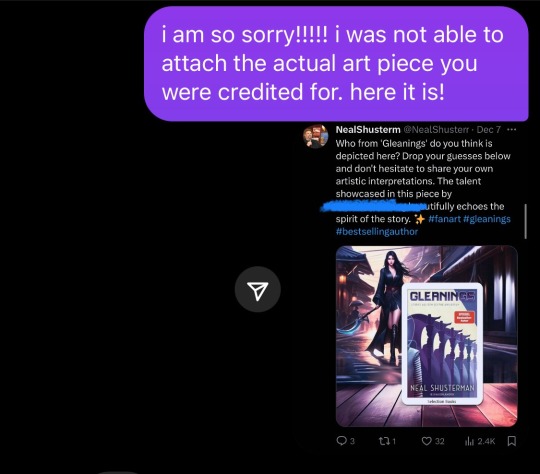Open the Gleanings fan art image
The height and width of the screenshot is (474, 540).
[x=426, y=336]
